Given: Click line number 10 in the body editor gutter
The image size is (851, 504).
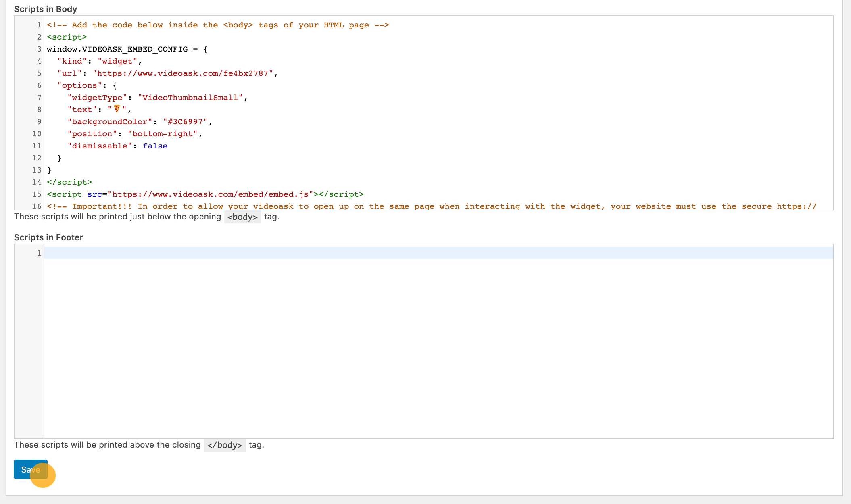Looking at the screenshot, I should point(37,134).
